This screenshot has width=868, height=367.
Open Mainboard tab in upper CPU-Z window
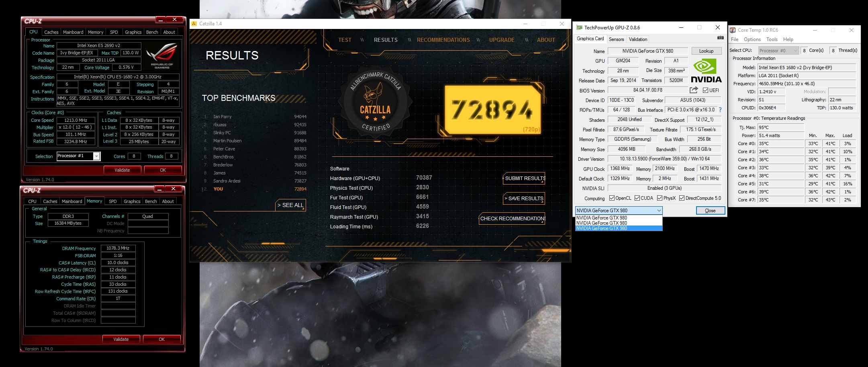[x=73, y=32]
